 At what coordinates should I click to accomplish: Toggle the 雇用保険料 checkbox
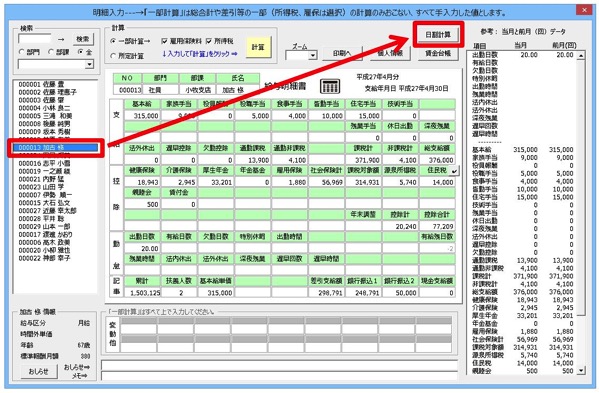(x=164, y=41)
